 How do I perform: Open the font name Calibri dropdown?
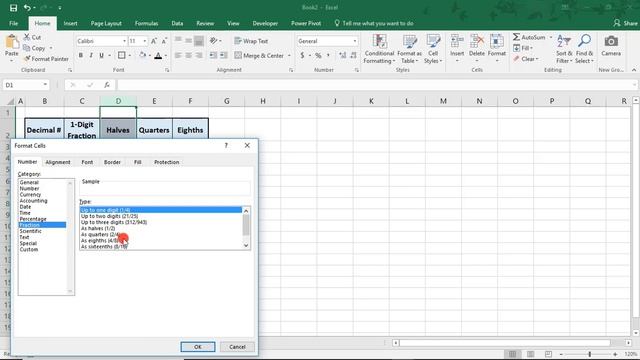pyautogui.click(x=124, y=41)
